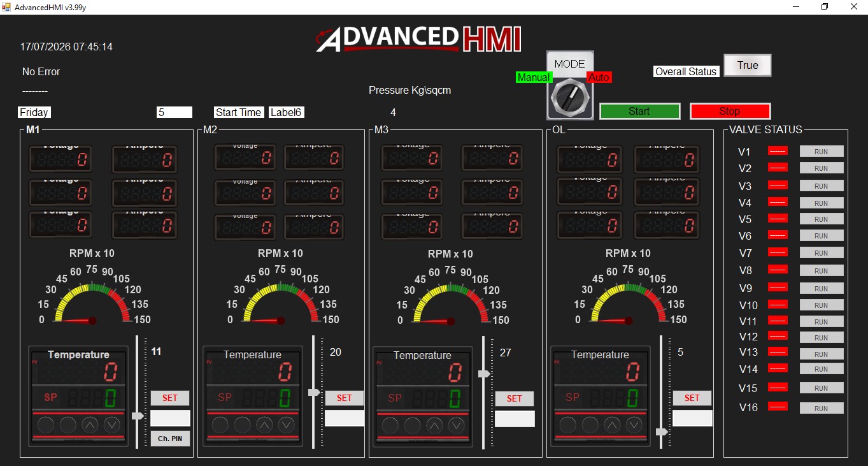Click the Start Time label
The width and height of the screenshot is (868, 466).
pyautogui.click(x=238, y=112)
